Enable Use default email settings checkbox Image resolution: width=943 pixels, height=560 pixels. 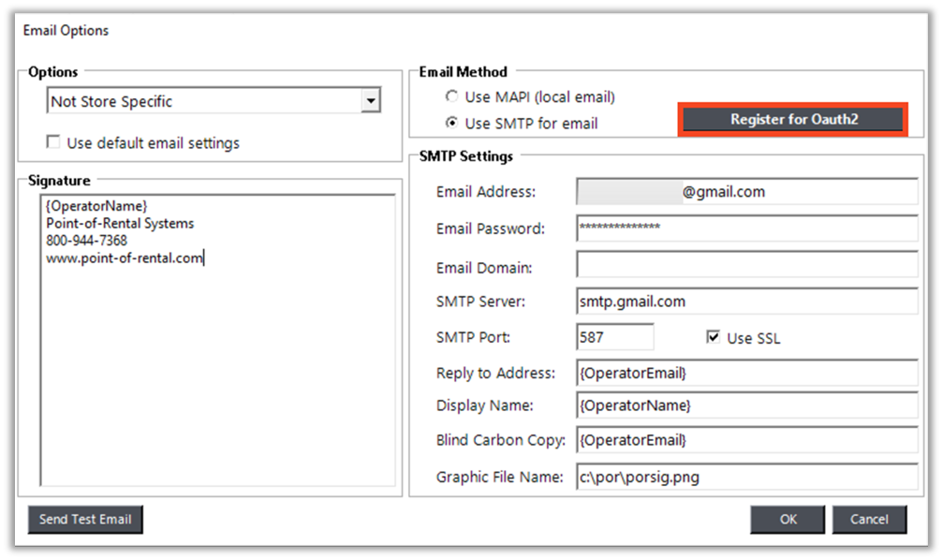[54, 143]
